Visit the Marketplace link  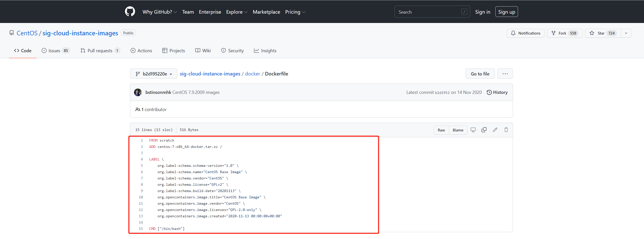click(x=266, y=12)
